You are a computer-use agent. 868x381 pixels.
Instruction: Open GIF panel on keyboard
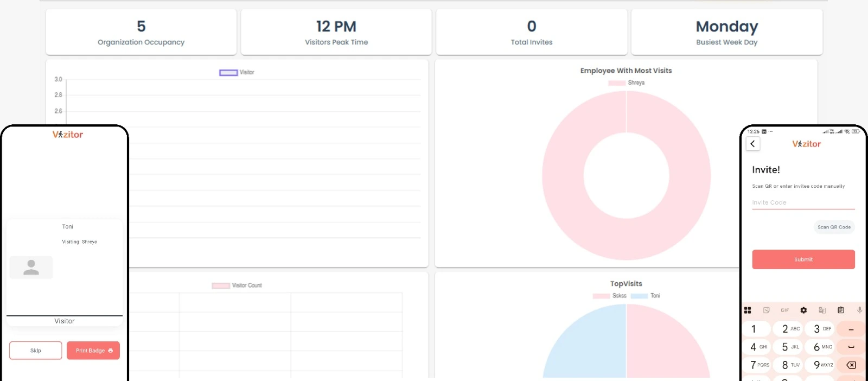tap(785, 310)
